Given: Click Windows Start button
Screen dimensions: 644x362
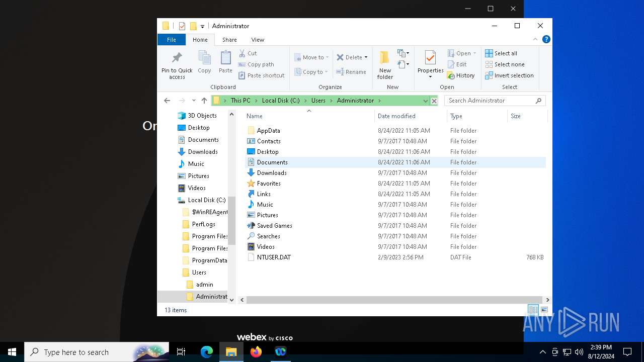Looking at the screenshot, I should 12,352.
